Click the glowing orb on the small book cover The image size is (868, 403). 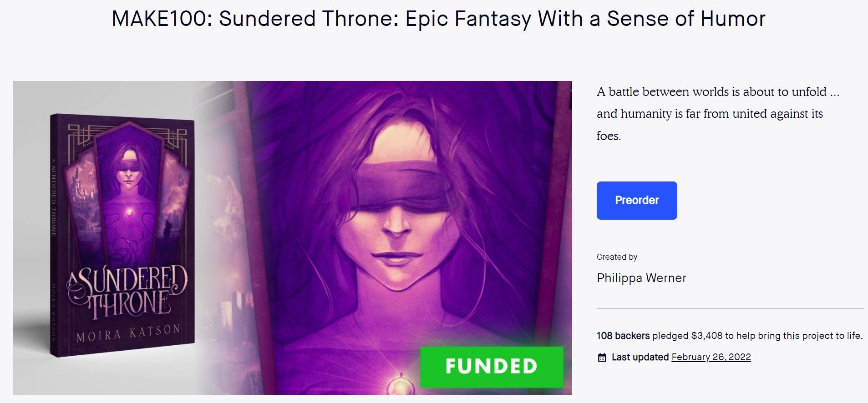point(129,212)
